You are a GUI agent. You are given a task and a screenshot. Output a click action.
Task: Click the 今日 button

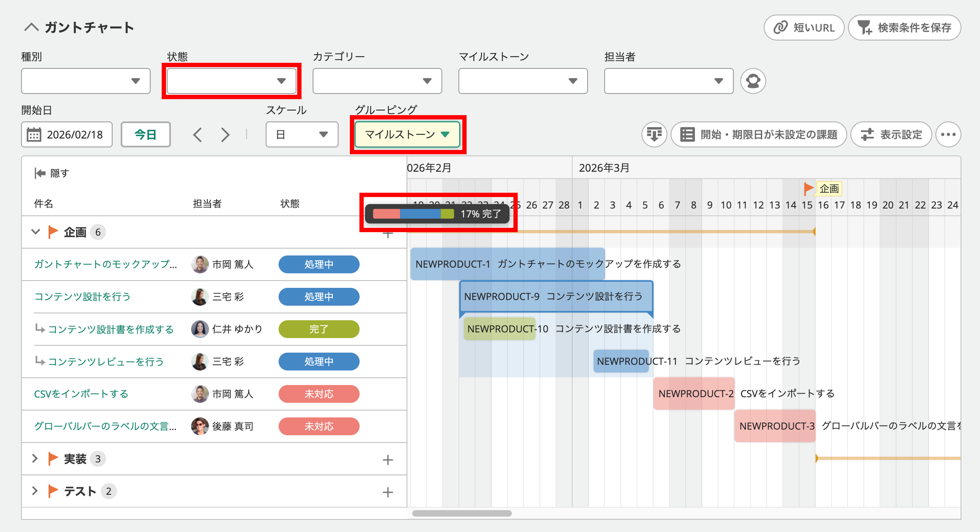coord(145,134)
